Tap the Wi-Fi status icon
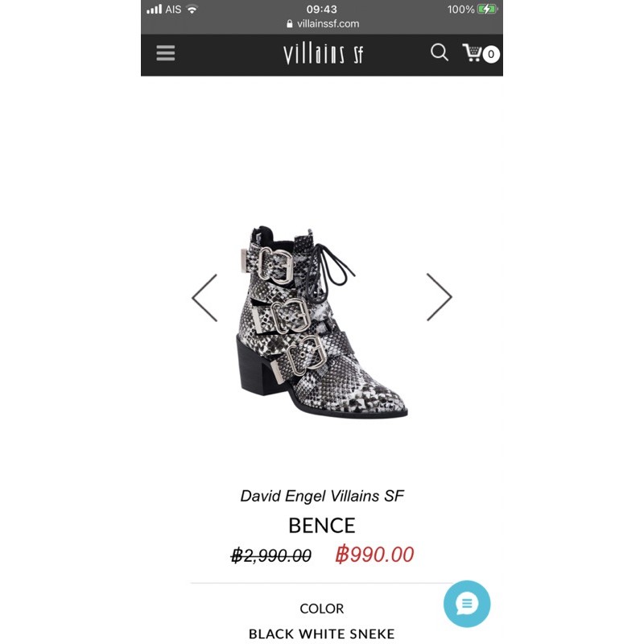Viewport: 644px width, 644px height. 192,9
